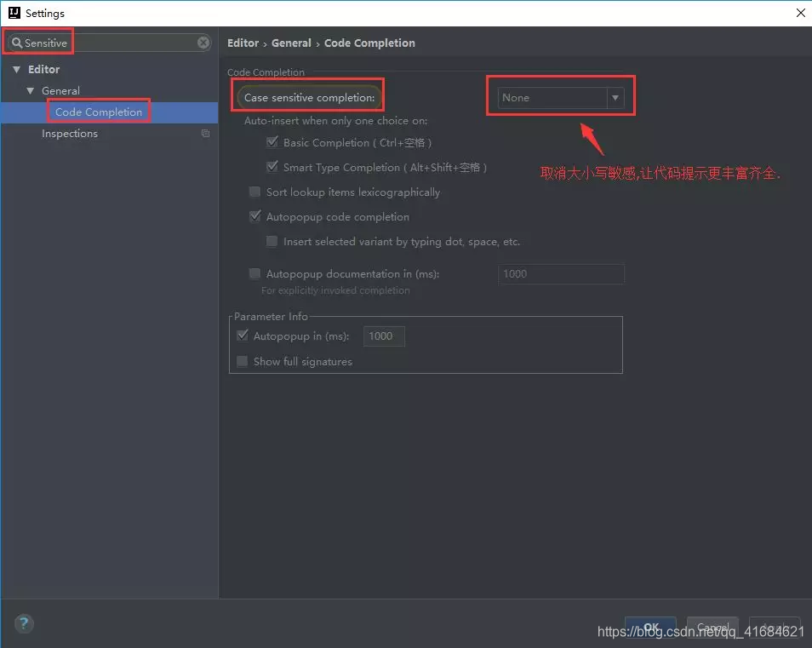
Task: Open Case sensitive completion dropdown arrow
Action: pyautogui.click(x=615, y=97)
